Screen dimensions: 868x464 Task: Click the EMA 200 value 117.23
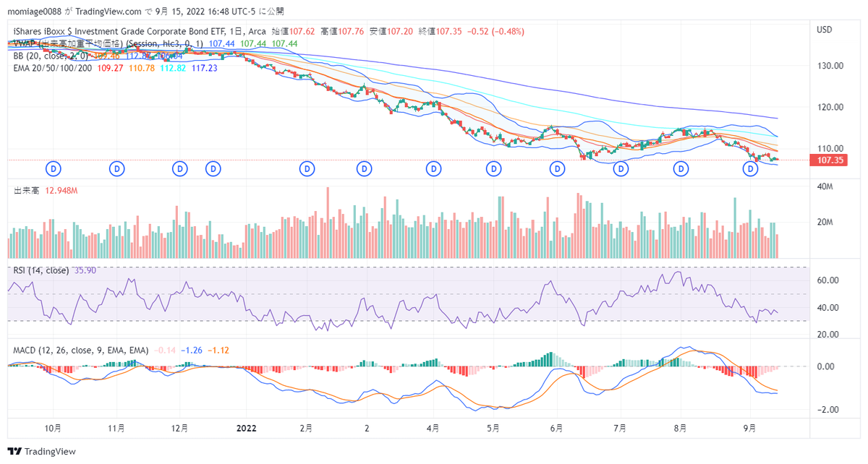pyautogui.click(x=205, y=68)
